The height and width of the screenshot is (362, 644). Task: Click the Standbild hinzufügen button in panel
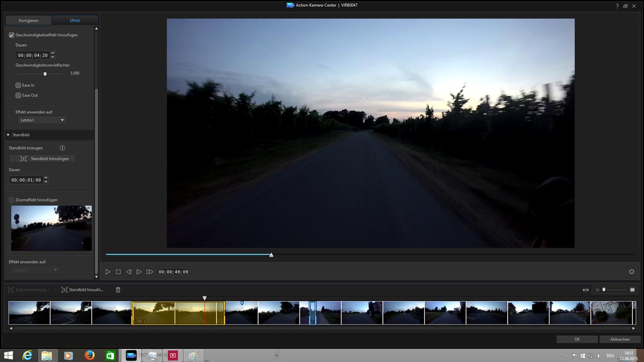42,159
